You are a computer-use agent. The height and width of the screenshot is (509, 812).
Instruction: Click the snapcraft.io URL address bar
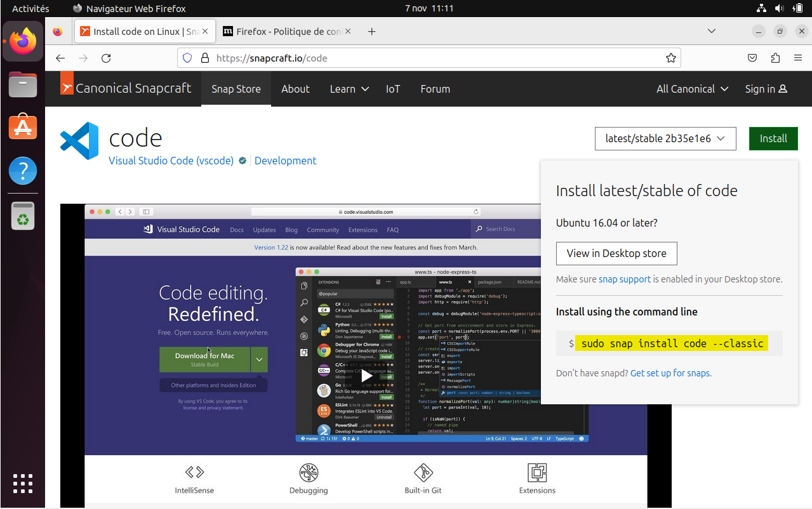tap(432, 58)
